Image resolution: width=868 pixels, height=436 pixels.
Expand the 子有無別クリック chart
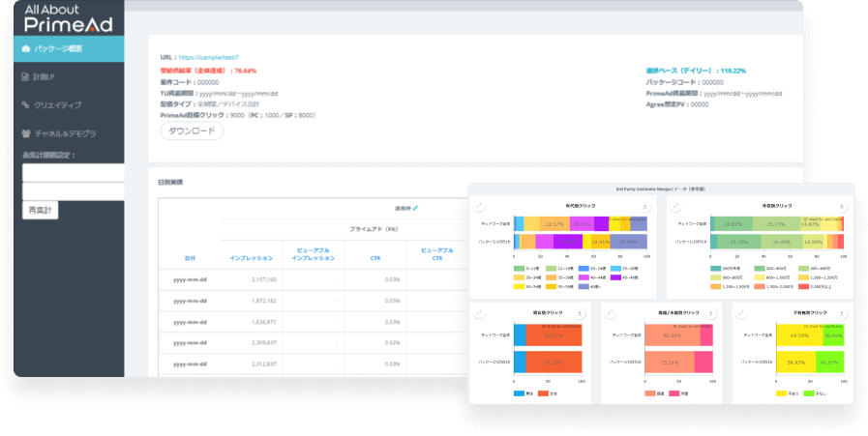(x=741, y=313)
